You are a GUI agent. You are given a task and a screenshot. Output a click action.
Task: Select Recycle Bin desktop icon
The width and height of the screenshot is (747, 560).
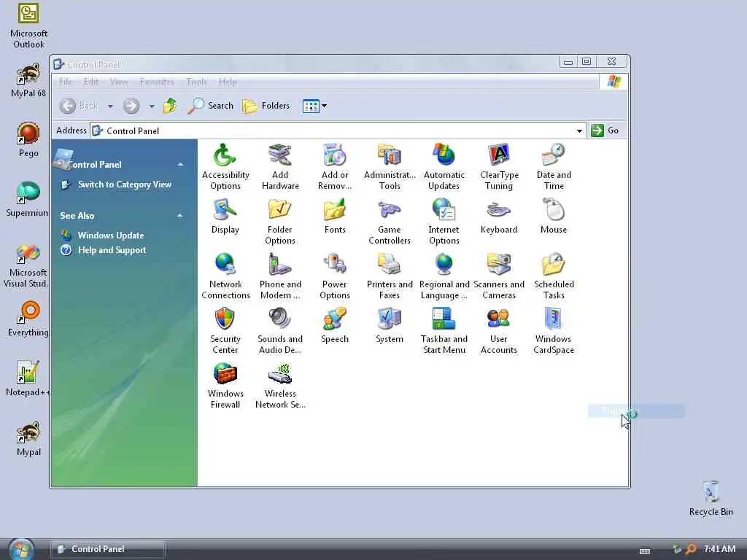(711, 498)
